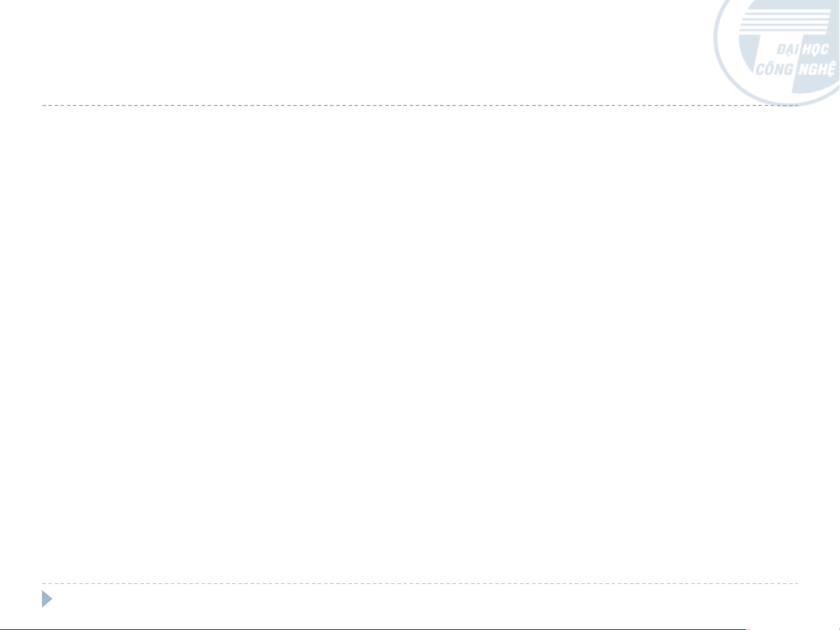Viewport: 840px width, 630px height.
Task: Click the blank slide content body area
Action: point(420,344)
